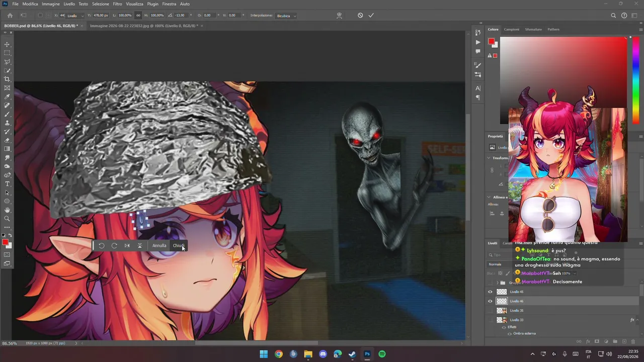Open the Interpolazione Bicubica dropdown
644x362 pixels.
286,16
